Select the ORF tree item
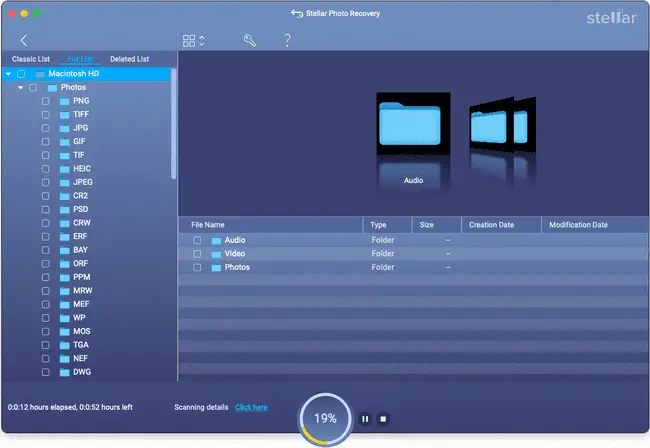 (80, 264)
